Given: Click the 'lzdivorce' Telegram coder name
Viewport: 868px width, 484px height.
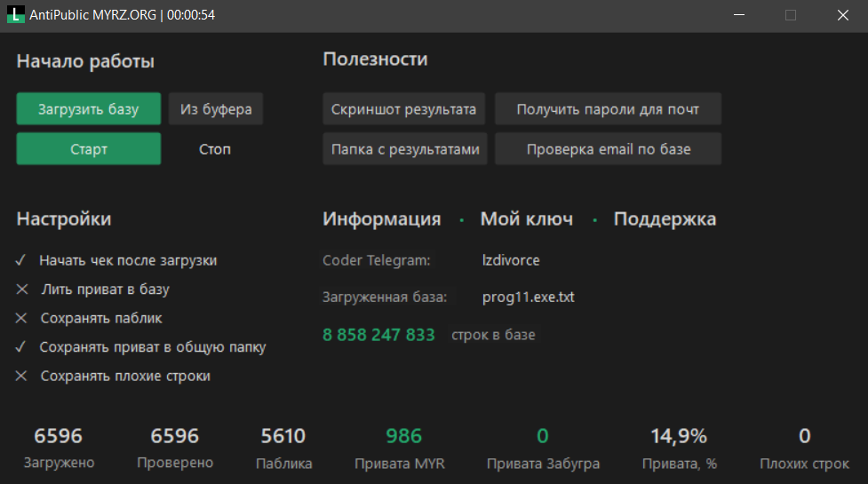Looking at the screenshot, I should click(511, 261).
